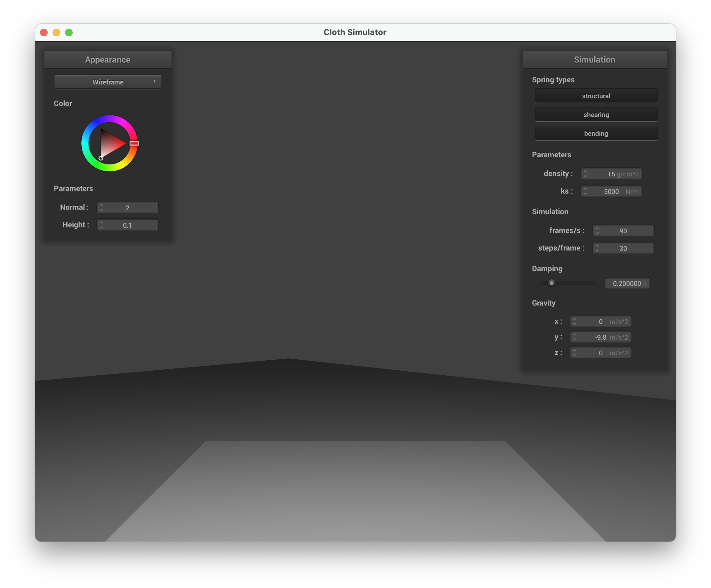Click the red hue marker on color wheel
This screenshot has width=711, height=588.
134,143
